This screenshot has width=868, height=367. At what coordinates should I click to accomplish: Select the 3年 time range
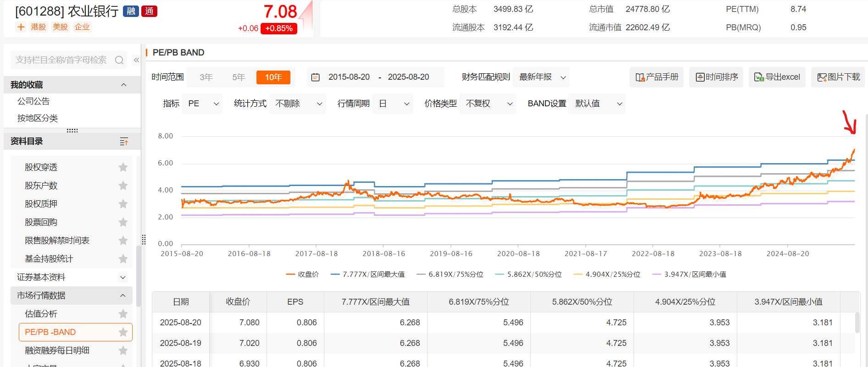pyautogui.click(x=206, y=77)
